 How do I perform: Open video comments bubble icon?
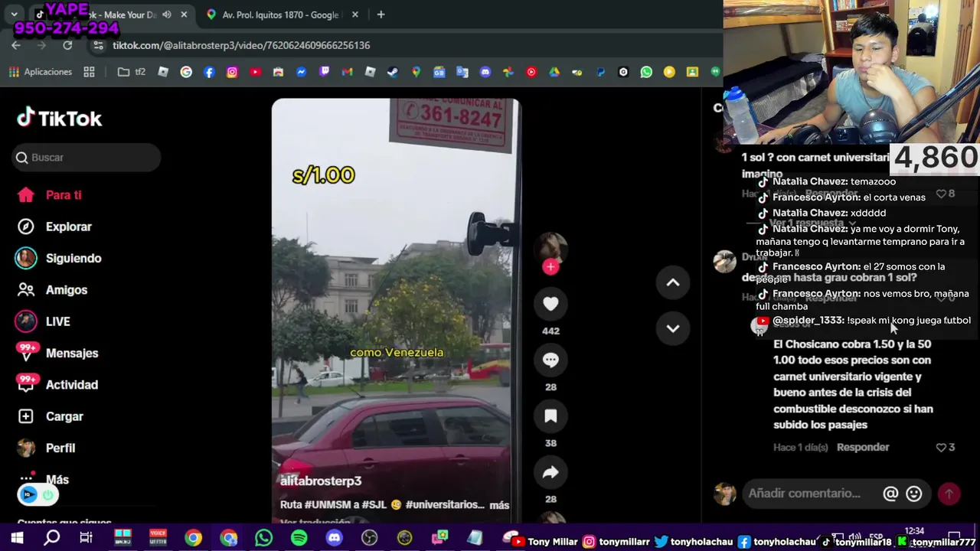coord(550,360)
